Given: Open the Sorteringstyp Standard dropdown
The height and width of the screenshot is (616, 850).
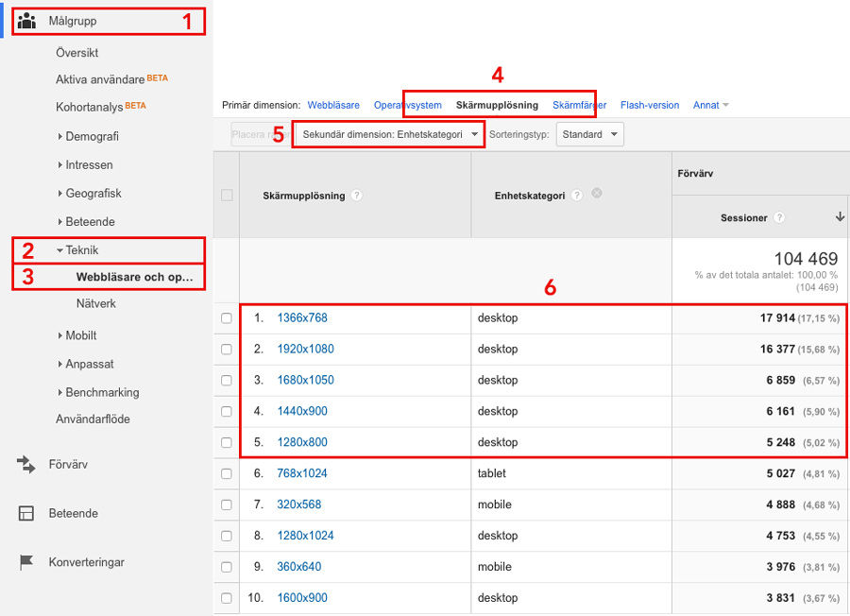Looking at the screenshot, I should [589, 134].
